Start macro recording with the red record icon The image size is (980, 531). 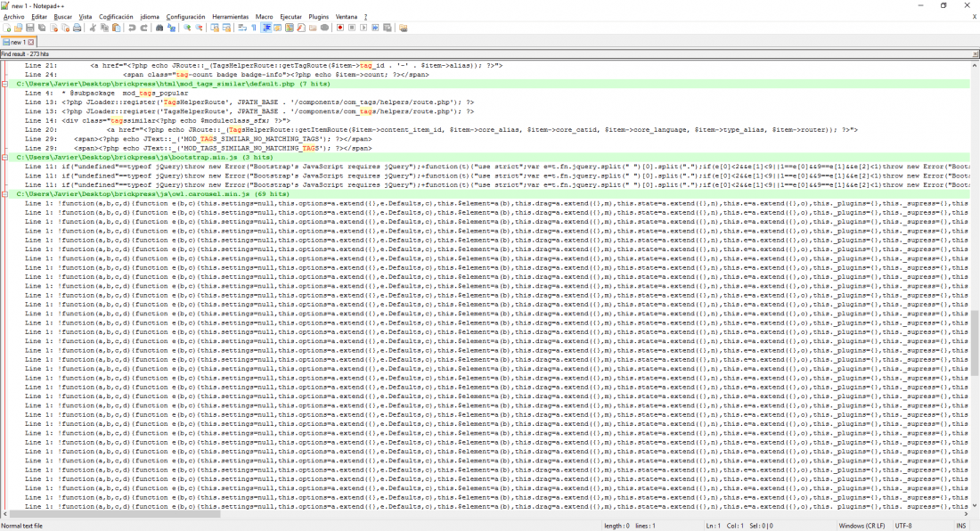(x=340, y=28)
